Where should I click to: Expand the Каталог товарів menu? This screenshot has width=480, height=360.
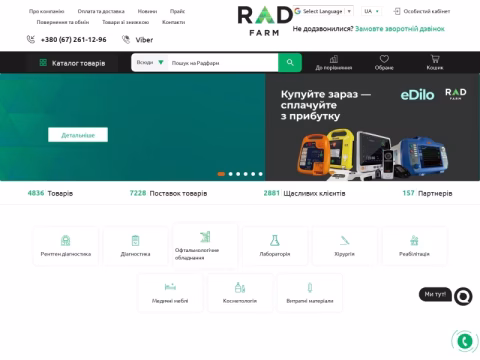(x=72, y=63)
